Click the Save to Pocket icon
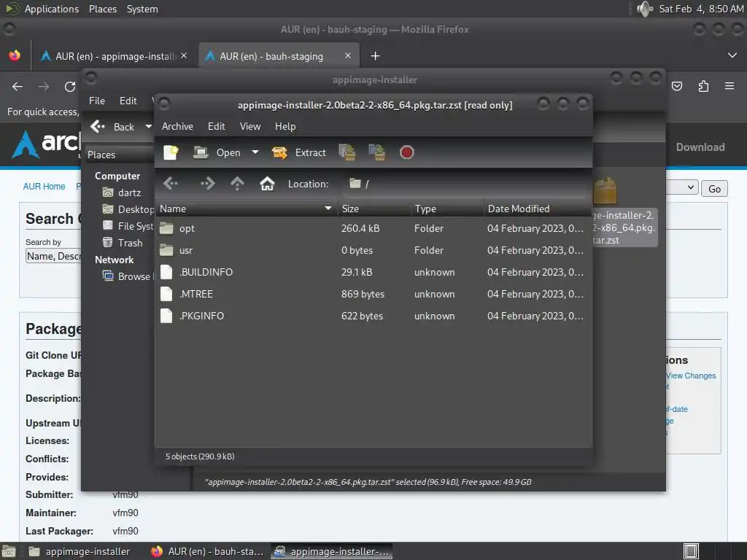 [x=677, y=86]
